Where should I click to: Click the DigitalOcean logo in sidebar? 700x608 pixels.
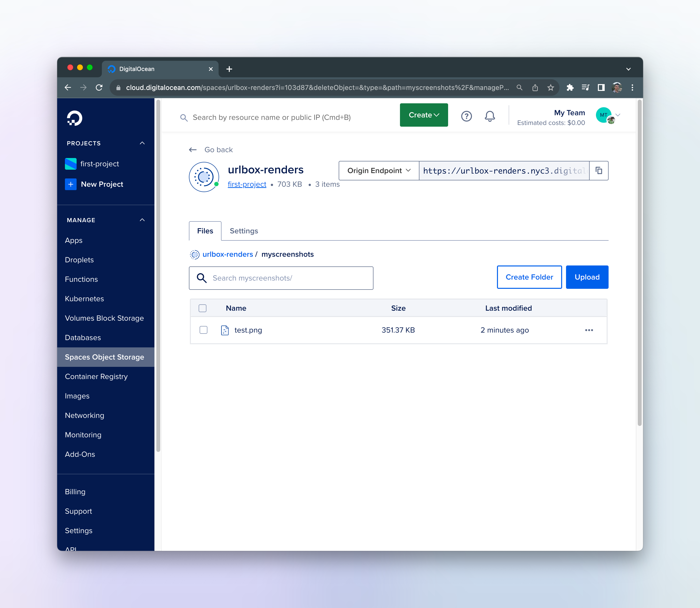(75, 118)
